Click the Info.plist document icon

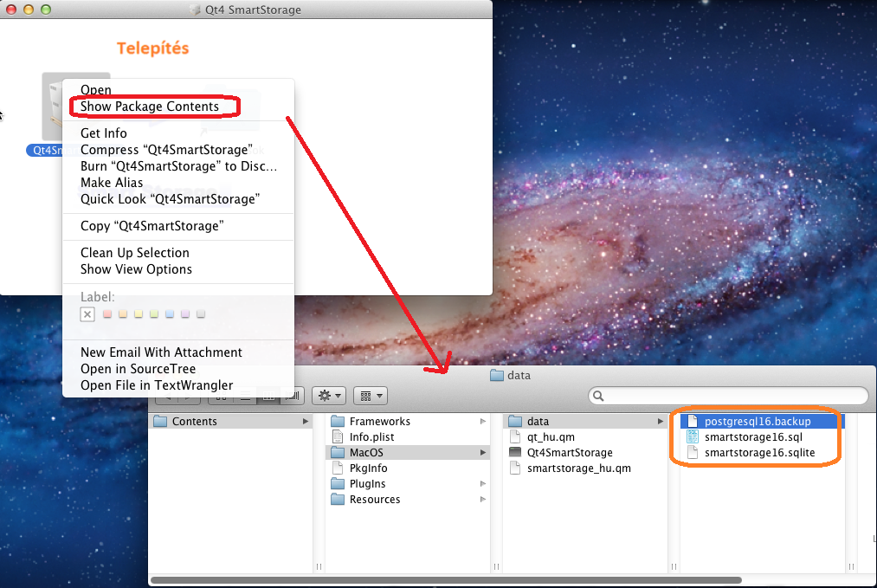click(338, 437)
